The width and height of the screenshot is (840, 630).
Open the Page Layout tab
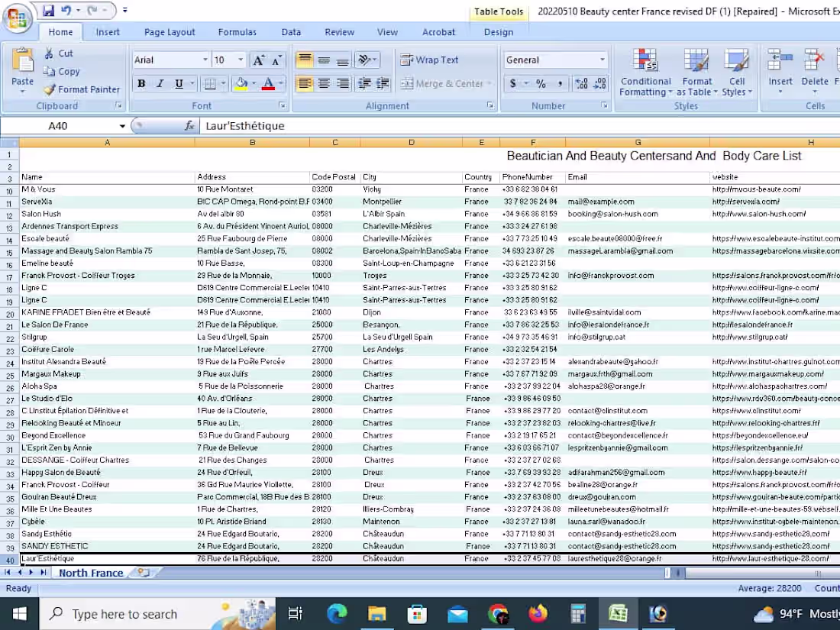coord(170,32)
